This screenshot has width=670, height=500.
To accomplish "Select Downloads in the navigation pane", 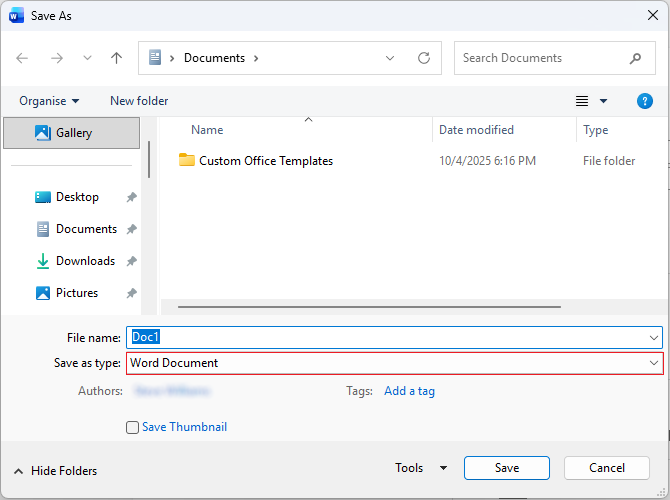I will point(85,261).
